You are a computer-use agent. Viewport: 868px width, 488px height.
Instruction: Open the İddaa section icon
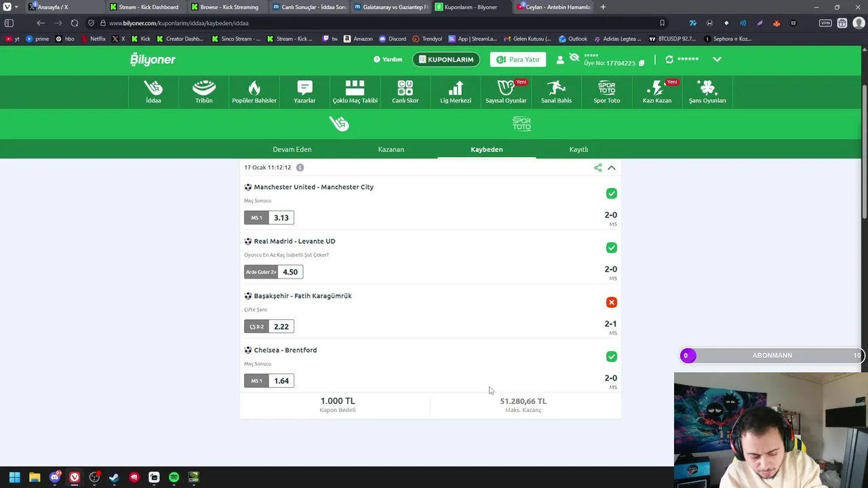pyautogui.click(x=153, y=92)
